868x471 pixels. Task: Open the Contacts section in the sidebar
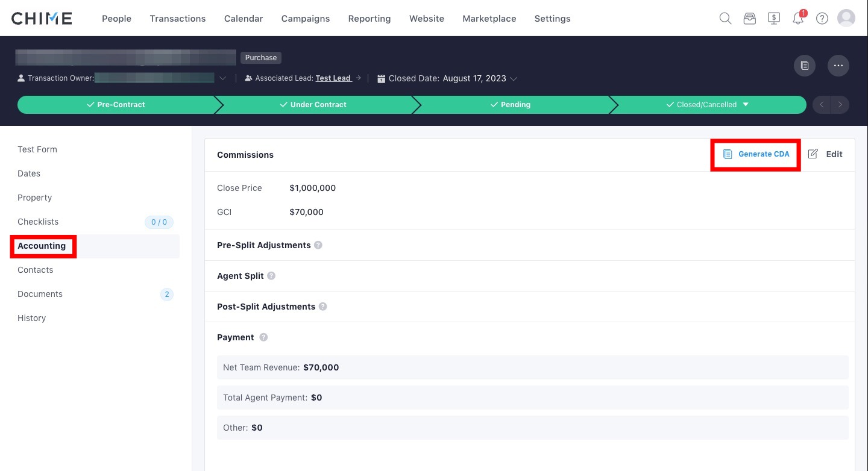pyautogui.click(x=35, y=270)
